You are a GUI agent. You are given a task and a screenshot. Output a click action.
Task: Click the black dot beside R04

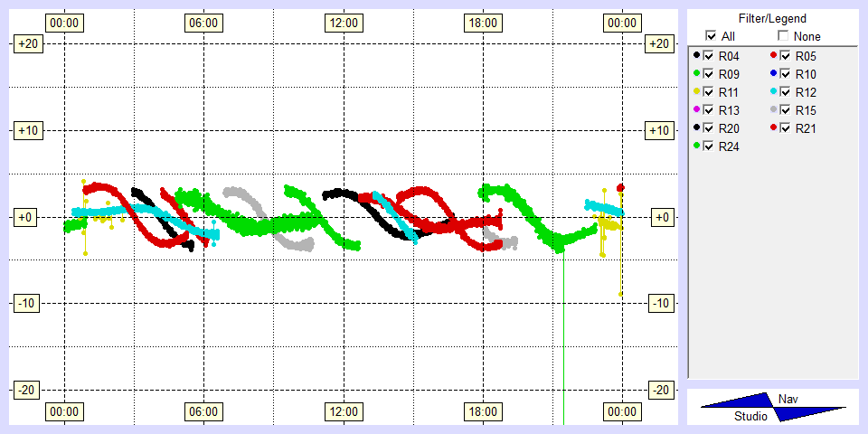pos(696,56)
